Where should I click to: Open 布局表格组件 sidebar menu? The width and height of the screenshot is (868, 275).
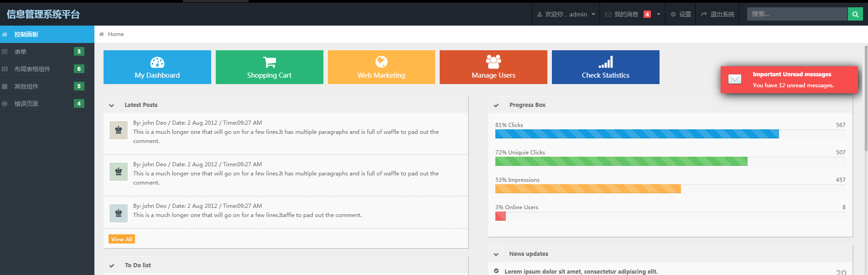click(47, 69)
